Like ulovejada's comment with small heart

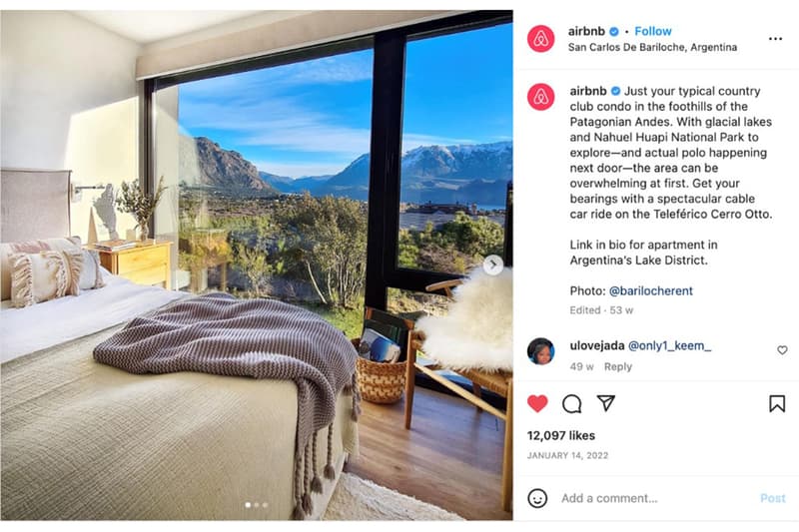click(782, 350)
